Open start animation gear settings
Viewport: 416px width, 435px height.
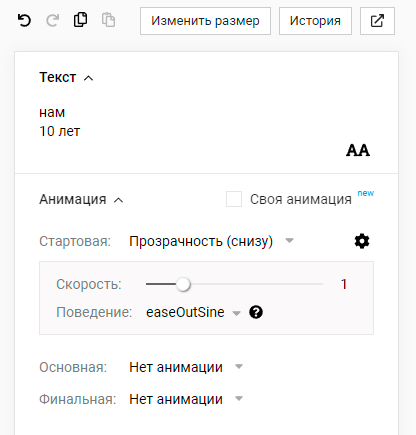pos(362,241)
